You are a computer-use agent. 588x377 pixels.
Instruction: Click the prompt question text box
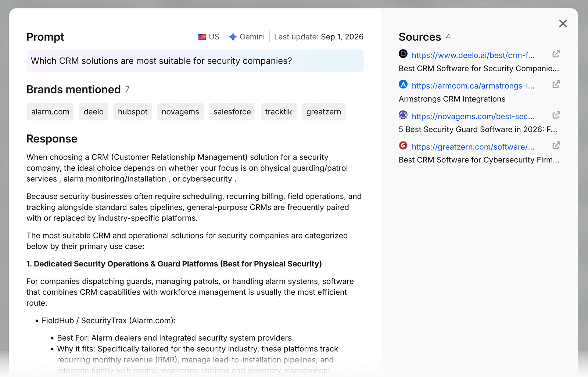click(x=195, y=61)
